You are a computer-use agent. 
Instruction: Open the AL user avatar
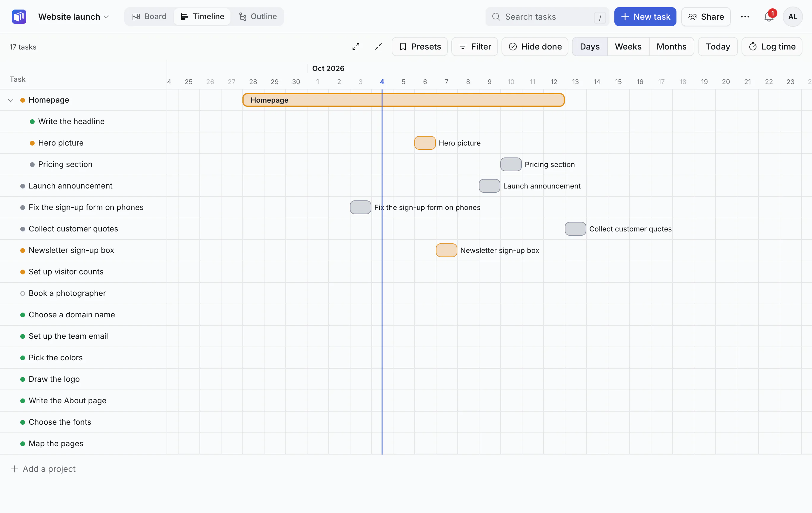pos(792,16)
